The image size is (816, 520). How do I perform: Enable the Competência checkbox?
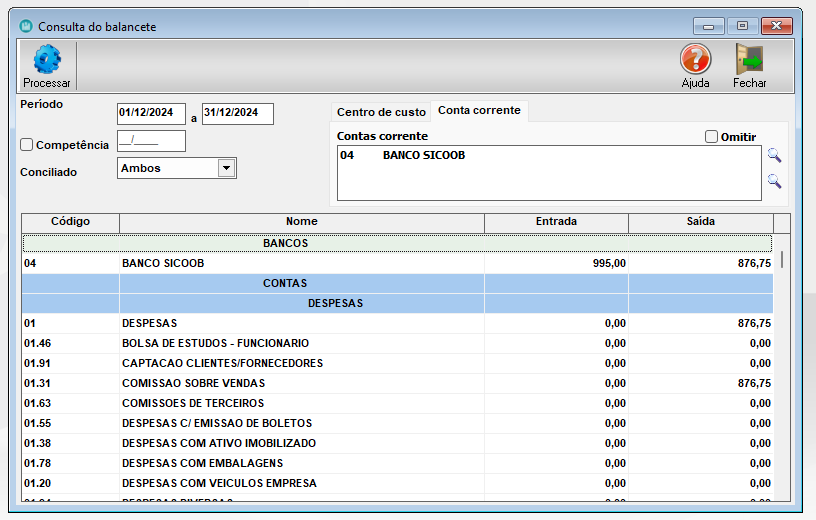27,145
